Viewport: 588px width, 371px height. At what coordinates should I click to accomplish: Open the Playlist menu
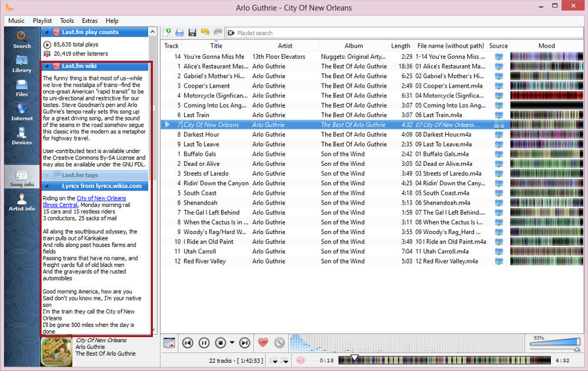coord(42,21)
